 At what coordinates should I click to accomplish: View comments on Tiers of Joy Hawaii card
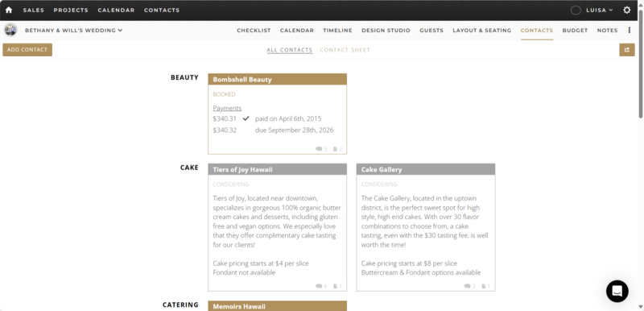tap(321, 286)
